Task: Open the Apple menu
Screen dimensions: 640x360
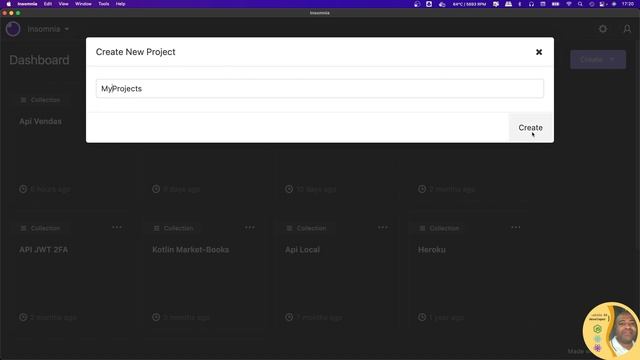Action: click(9, 4)
